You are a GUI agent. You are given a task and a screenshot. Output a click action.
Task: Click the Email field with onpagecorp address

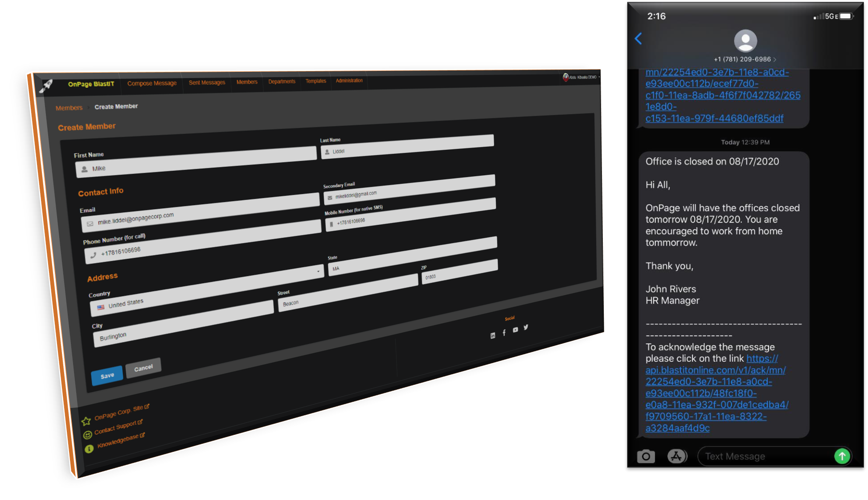tap(201, 212)
